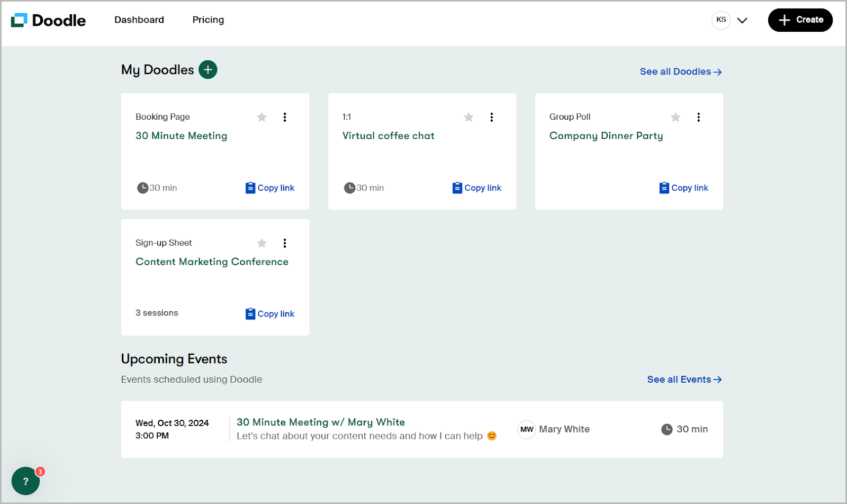Open options menu for Company Dinner Party

point(699,117)
